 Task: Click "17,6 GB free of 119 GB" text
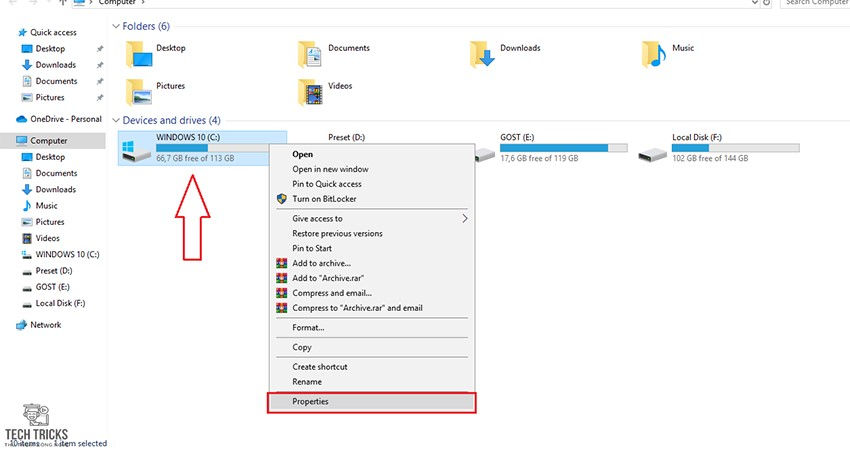point(539,159)
